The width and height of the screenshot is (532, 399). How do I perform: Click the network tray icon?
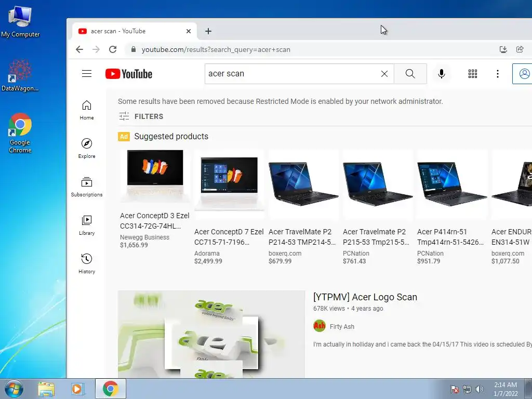click(467, 389)
